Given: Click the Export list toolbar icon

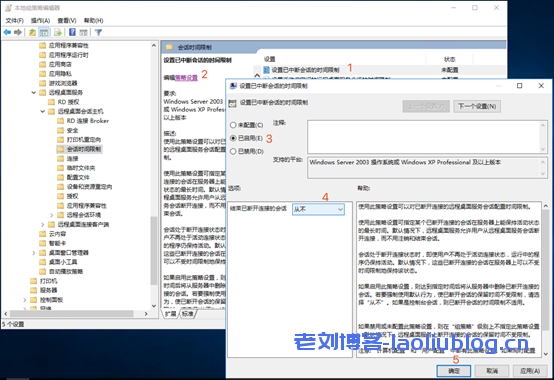Looking at the screenshot, I should pos(58,32).
